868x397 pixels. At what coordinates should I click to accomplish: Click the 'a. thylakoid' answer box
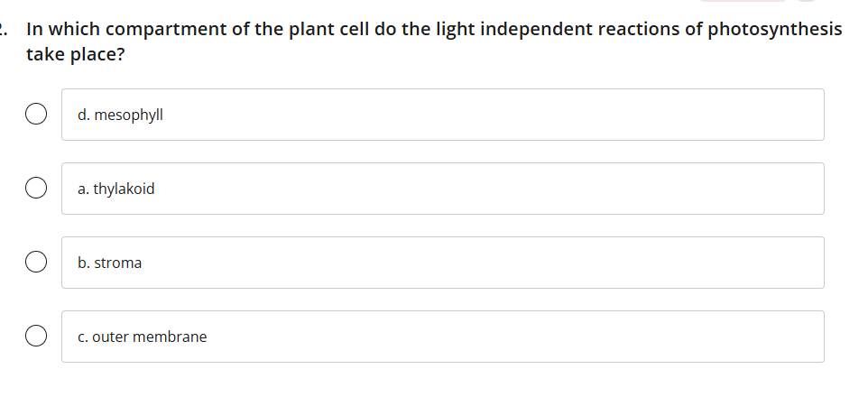pos(442,189)
